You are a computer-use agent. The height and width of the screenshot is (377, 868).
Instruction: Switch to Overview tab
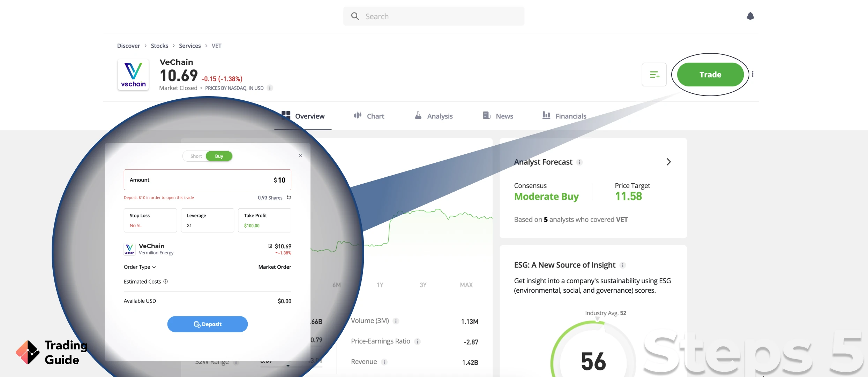tap(303, 116)
